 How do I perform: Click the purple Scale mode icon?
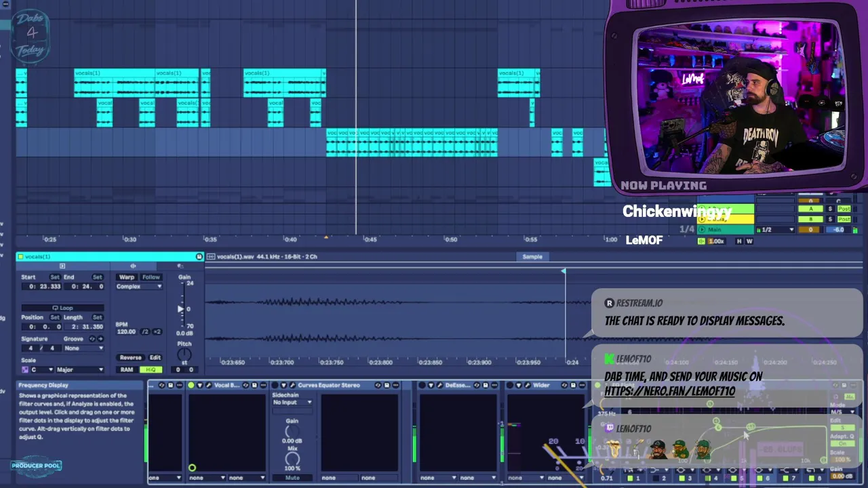(x=26, y=370)
